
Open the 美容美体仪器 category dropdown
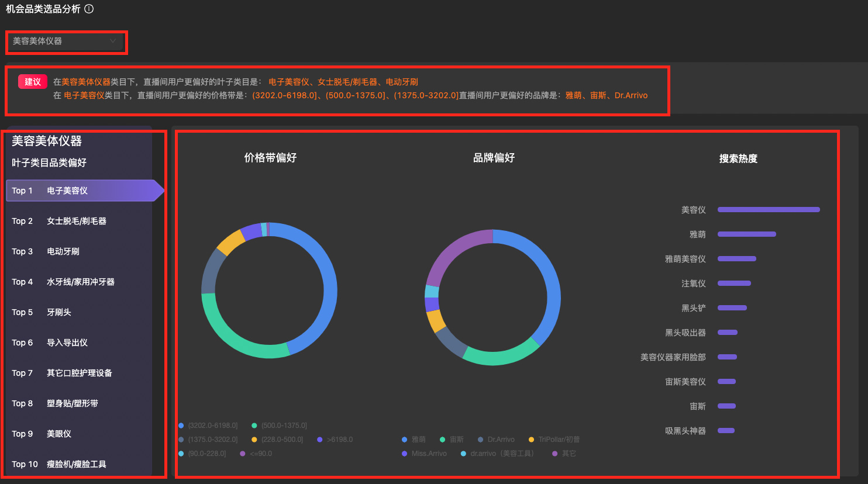click(64, 42)
